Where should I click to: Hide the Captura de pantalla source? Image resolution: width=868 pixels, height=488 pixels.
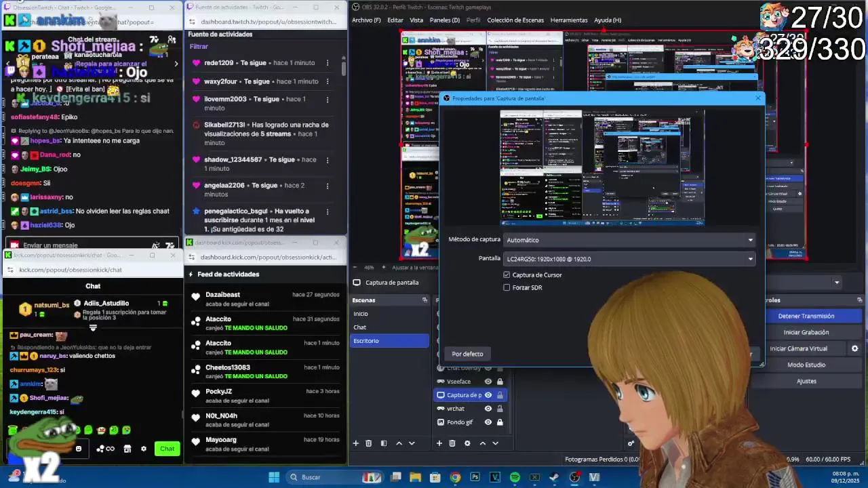pos(488,395)
